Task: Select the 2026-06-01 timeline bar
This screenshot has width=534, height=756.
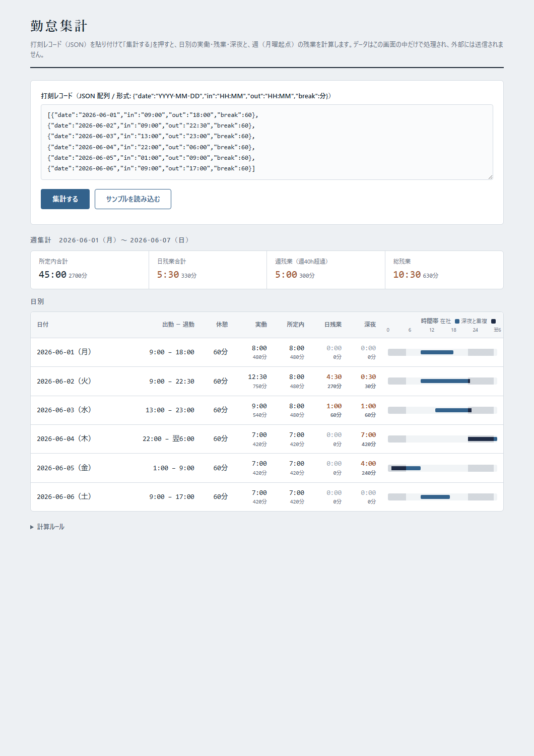Action: pyautogui.click(x=437, y=352)
